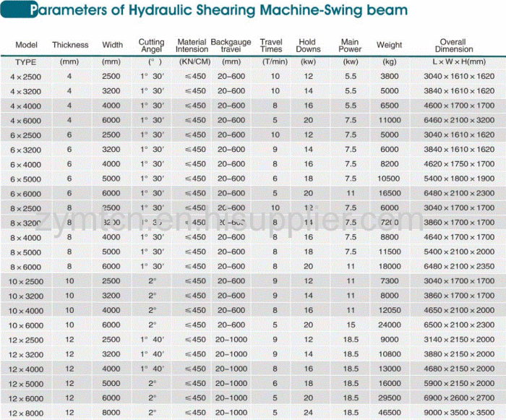506x420 pixels.
Task: Click the 'Cutting Angel' column header
Action: pyautogui.click(x=151, y=46)
